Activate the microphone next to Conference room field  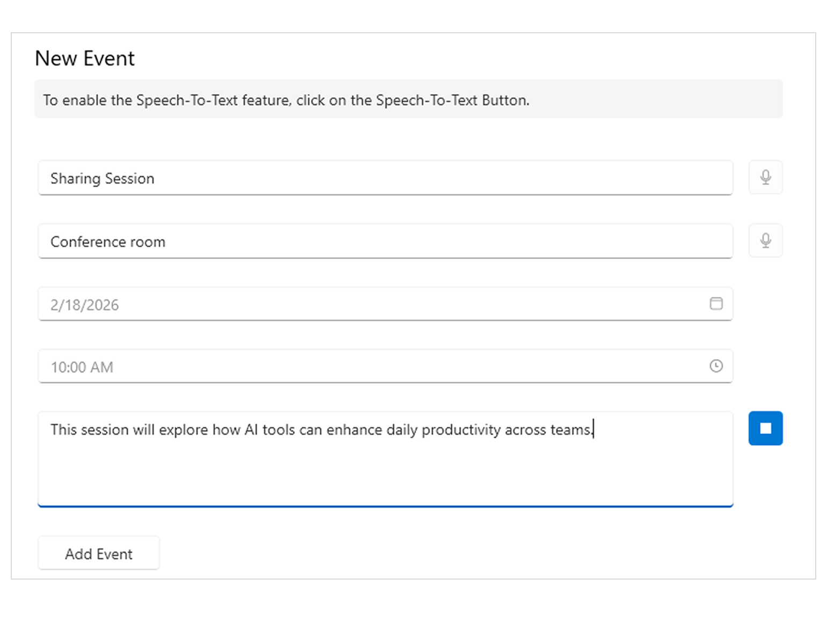(x=765, y=240)
